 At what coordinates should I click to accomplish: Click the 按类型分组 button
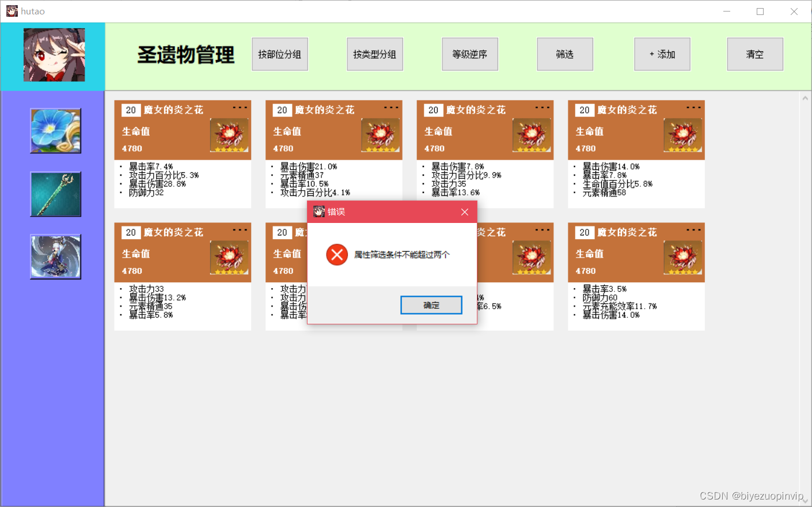pos(375,54)
